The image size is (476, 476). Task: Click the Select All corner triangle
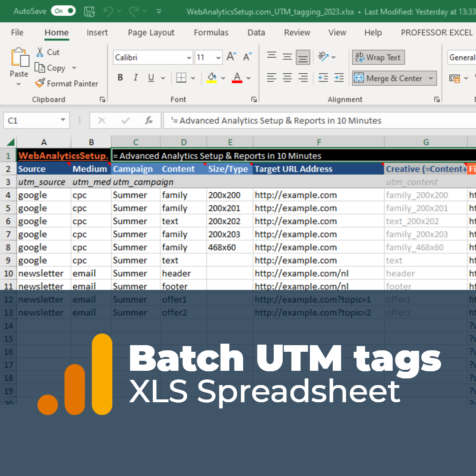coord(10,142)
